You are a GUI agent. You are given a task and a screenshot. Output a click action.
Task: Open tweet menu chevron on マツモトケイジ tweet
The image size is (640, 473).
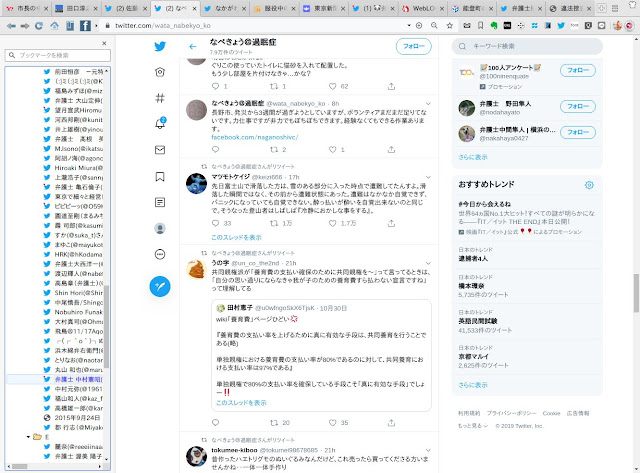point(428,177)
